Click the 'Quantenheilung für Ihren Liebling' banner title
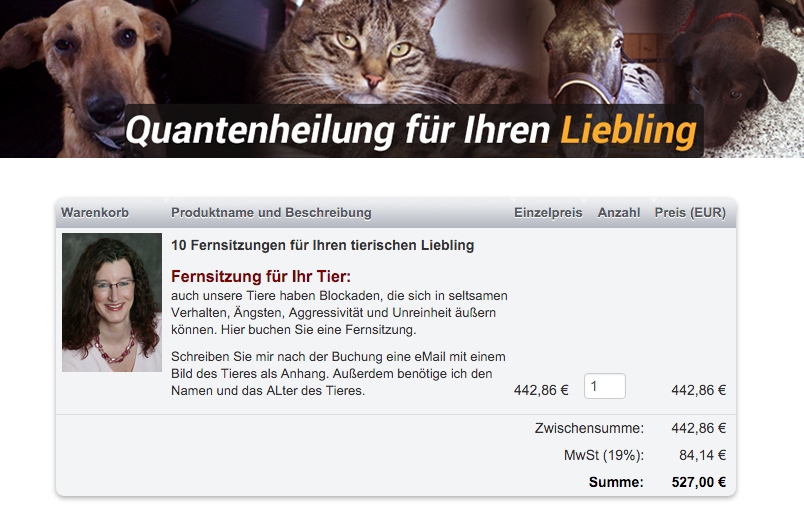804x512 pixels. 411,130
